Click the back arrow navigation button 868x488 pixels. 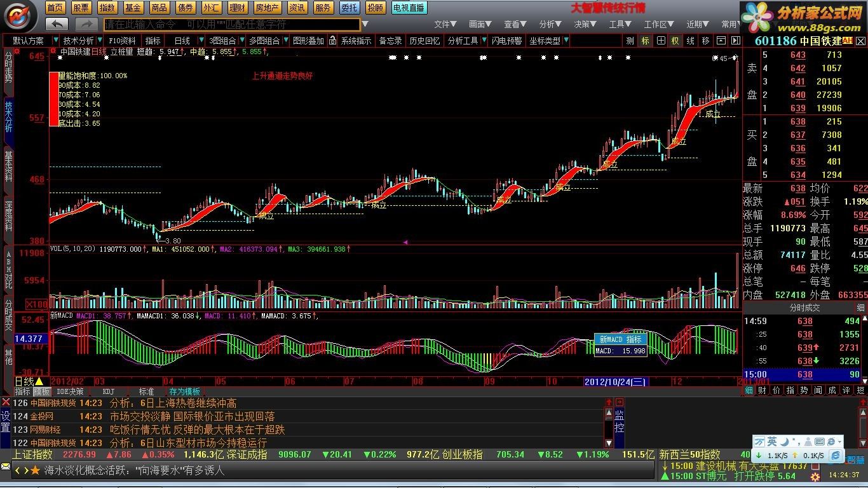(x=57, y=24)
